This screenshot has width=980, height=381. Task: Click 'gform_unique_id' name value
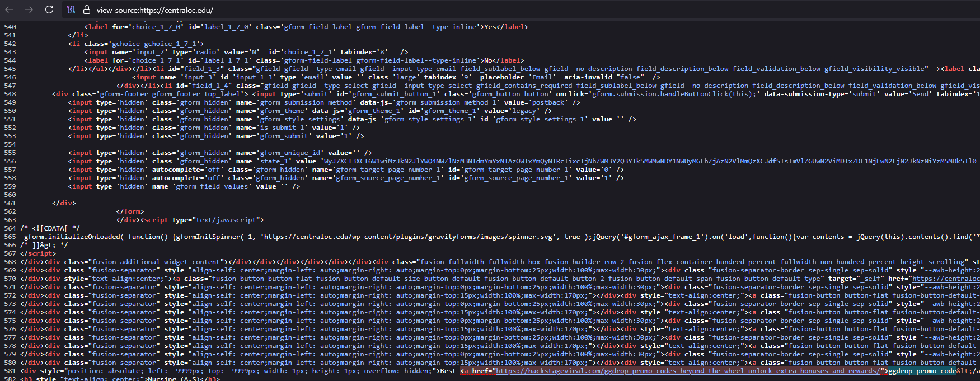[290, 153]
